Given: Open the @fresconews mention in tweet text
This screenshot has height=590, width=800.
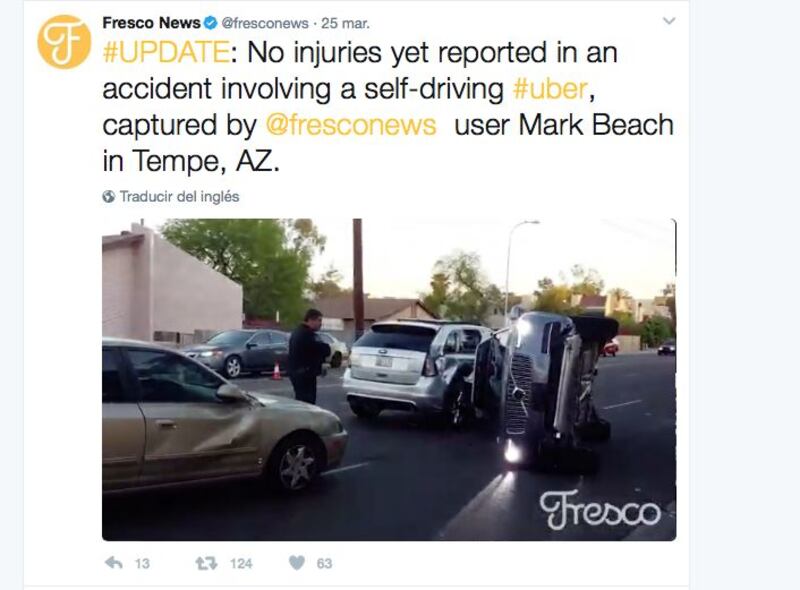Looking at the screenshot, I should click(351, 126).
